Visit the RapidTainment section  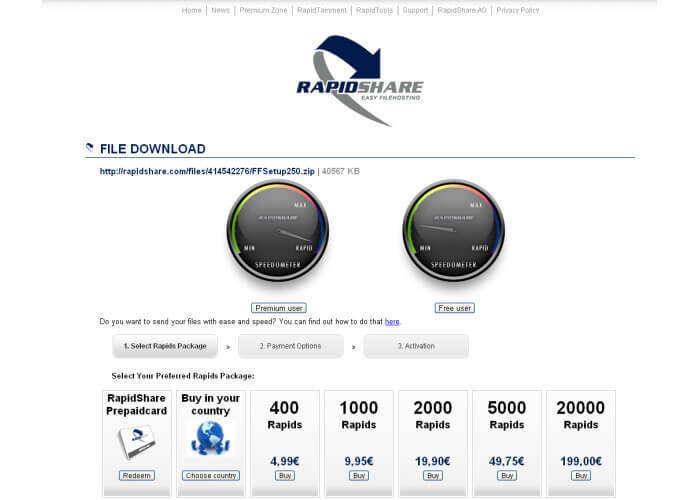(322, 10)
